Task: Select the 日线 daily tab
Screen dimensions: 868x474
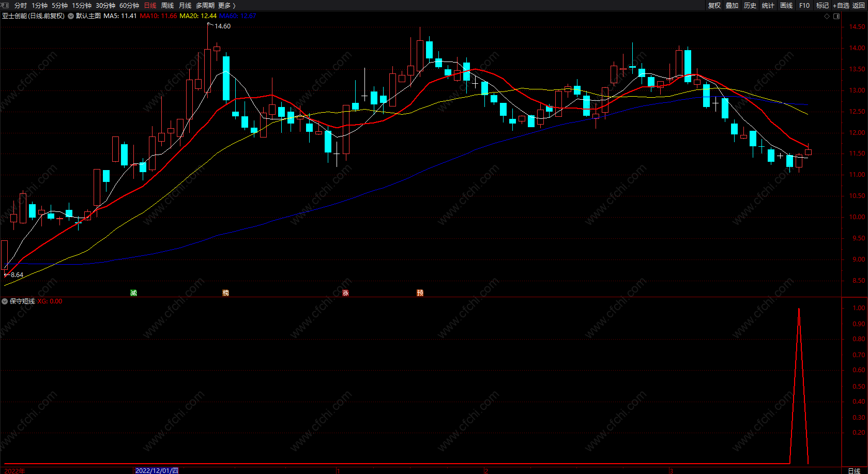Action: click(150, 5)
